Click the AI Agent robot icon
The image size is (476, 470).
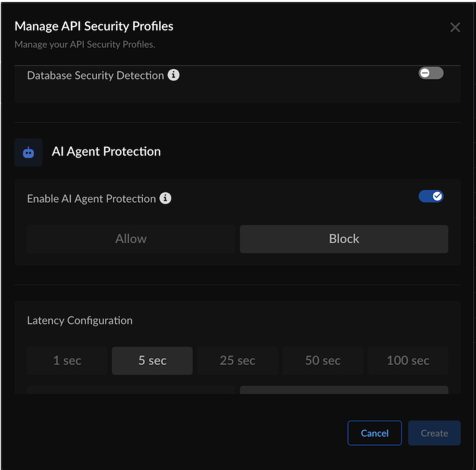pyautogui.click(x=28, y=152)
